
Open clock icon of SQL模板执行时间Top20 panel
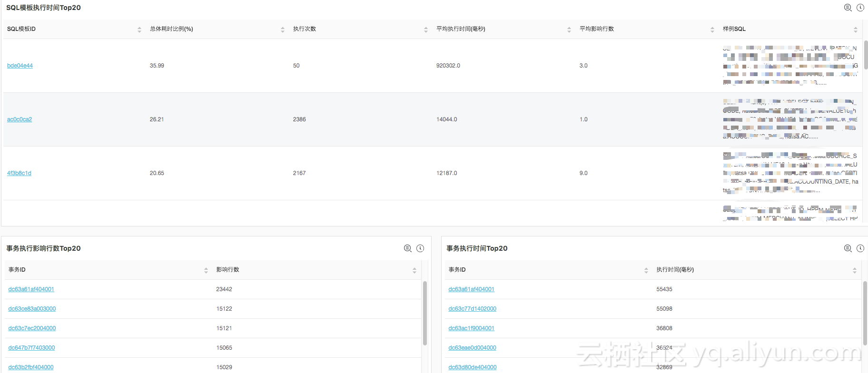tap(860, 8)
